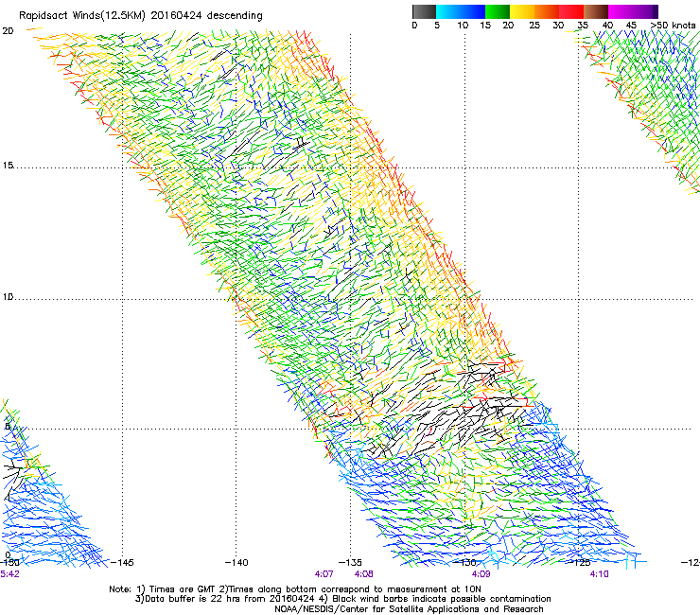Click the 'Data buffer is 22 hrs' note line

point(342,599)
